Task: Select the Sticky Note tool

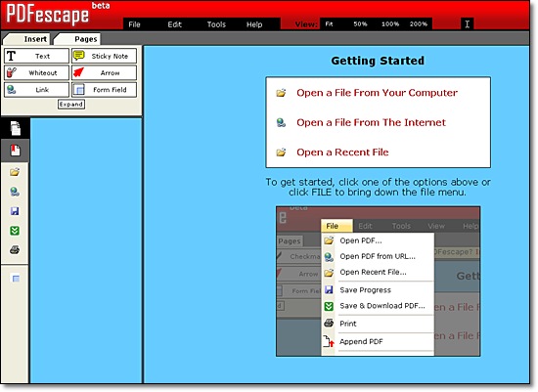Action: (104, 56)
